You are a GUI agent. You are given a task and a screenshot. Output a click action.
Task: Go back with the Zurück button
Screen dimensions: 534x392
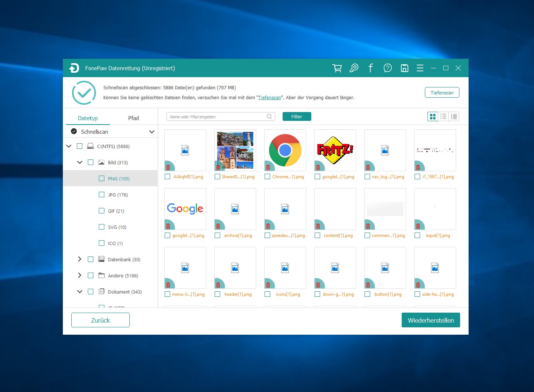[100, 320]
